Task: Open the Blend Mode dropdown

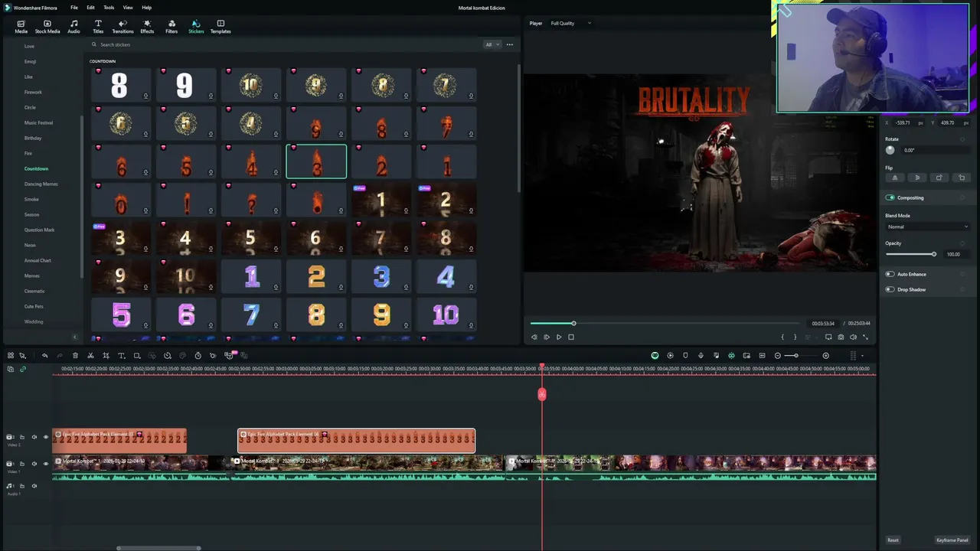Action: pyautogui.click(x=927, y=227)
